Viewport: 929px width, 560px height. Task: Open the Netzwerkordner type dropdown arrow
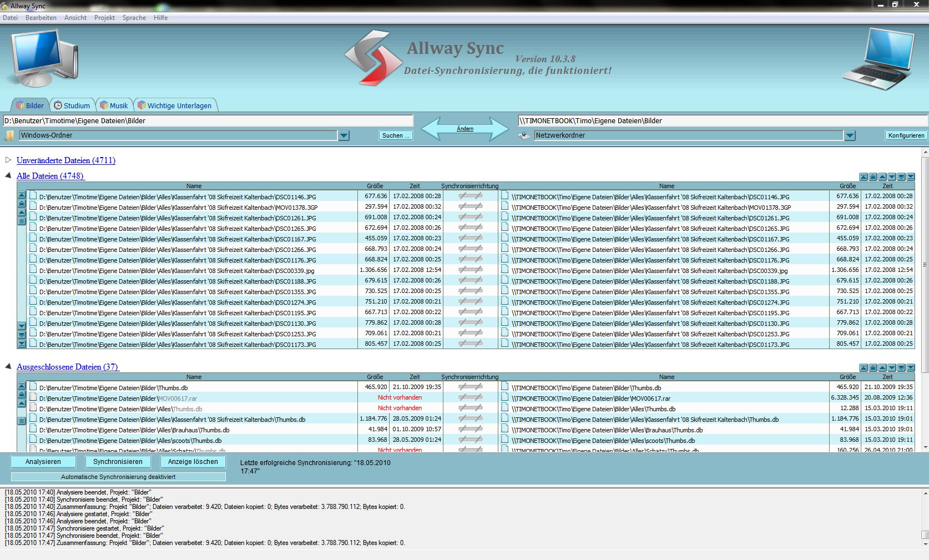point(850,135)
